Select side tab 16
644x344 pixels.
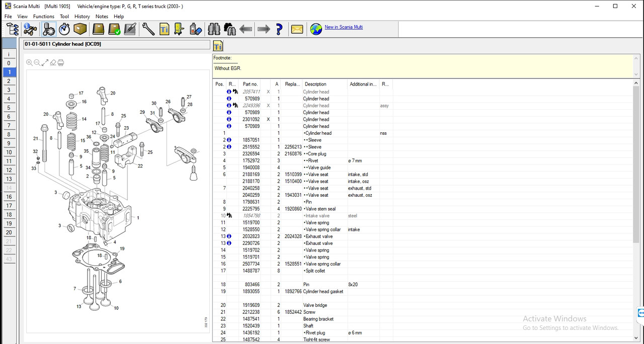tap(9, 197)
